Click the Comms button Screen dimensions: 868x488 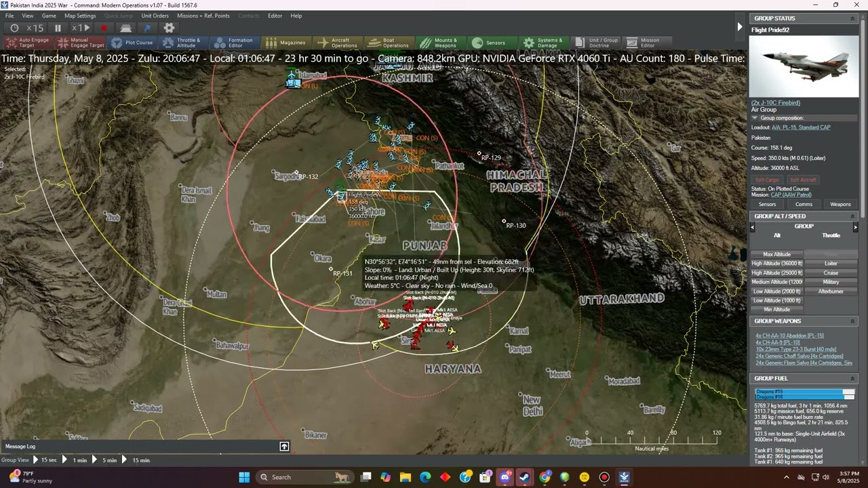pyautogui.click(x=804, y=204)
